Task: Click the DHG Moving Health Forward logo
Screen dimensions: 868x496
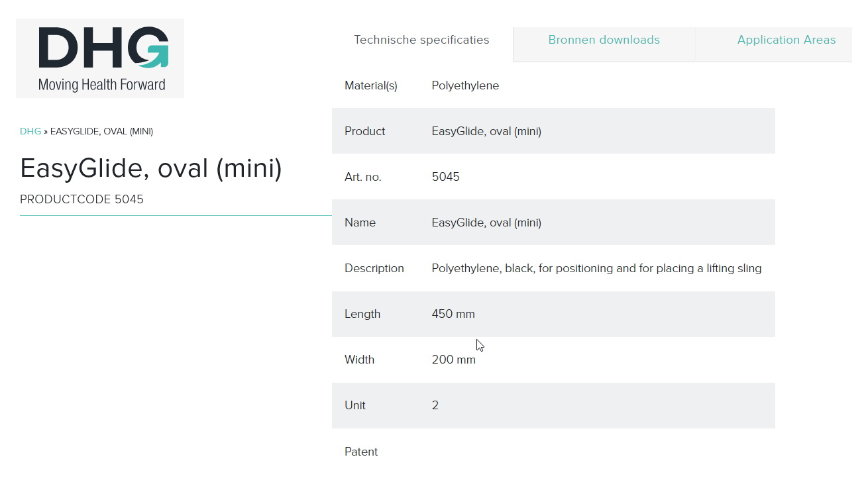Action: coord(100,58)
